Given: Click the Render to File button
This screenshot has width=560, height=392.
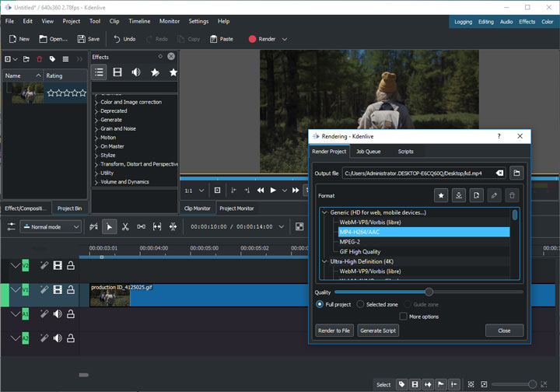Looking at the screenshot, I should (x=334, y=331).
